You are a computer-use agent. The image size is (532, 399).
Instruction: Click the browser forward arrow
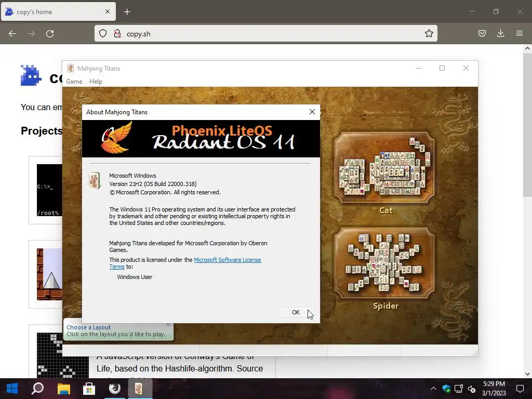point(31,34)
